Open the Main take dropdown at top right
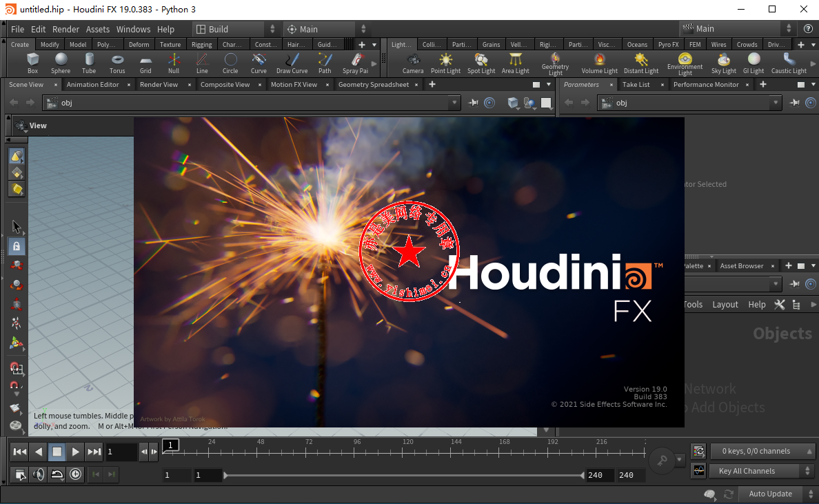This screenshot has width=819, height=504. [x=737, y=29]
